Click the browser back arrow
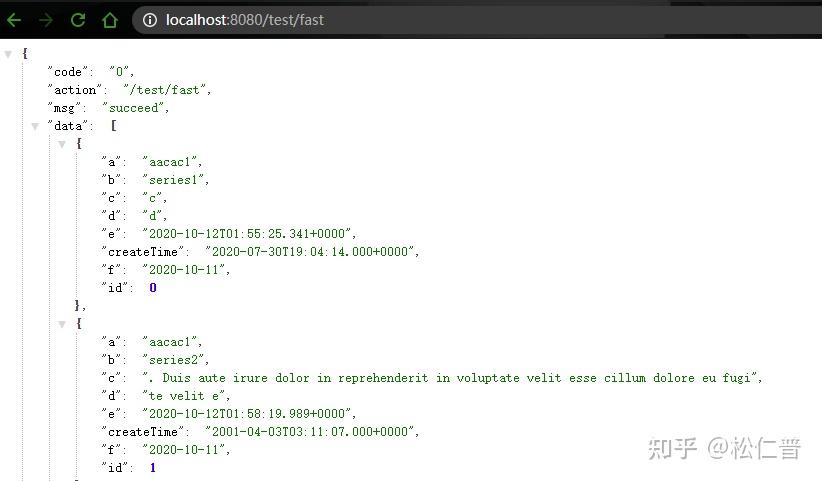Image resolution: width=822 pixels, height=481 pixels. (x=14, y=20)
